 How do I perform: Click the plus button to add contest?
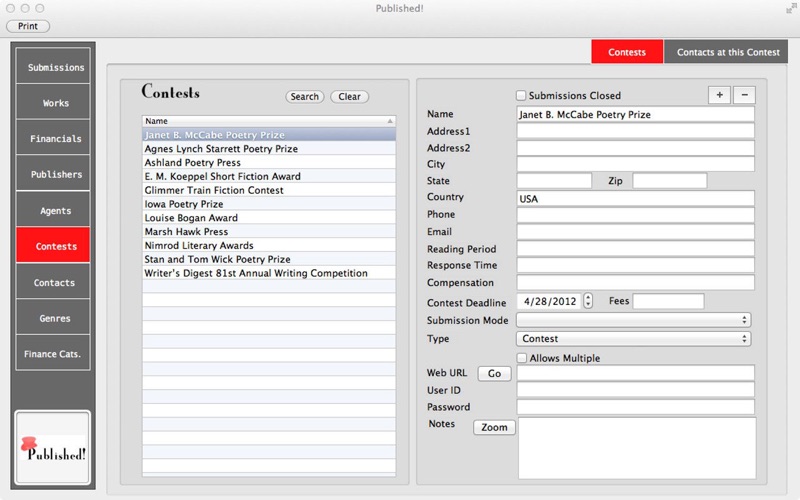click(719, 95)
